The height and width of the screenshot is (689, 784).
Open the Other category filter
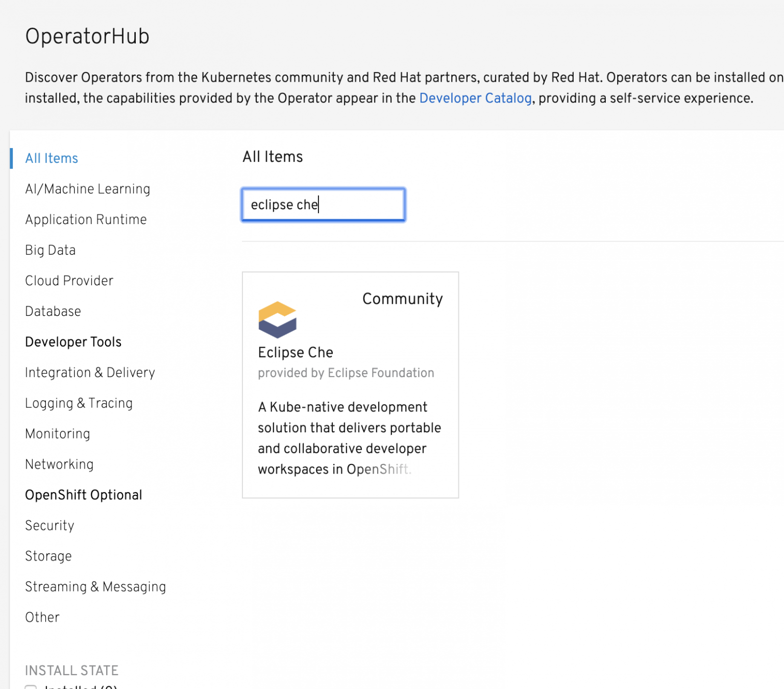coord(42,617)
